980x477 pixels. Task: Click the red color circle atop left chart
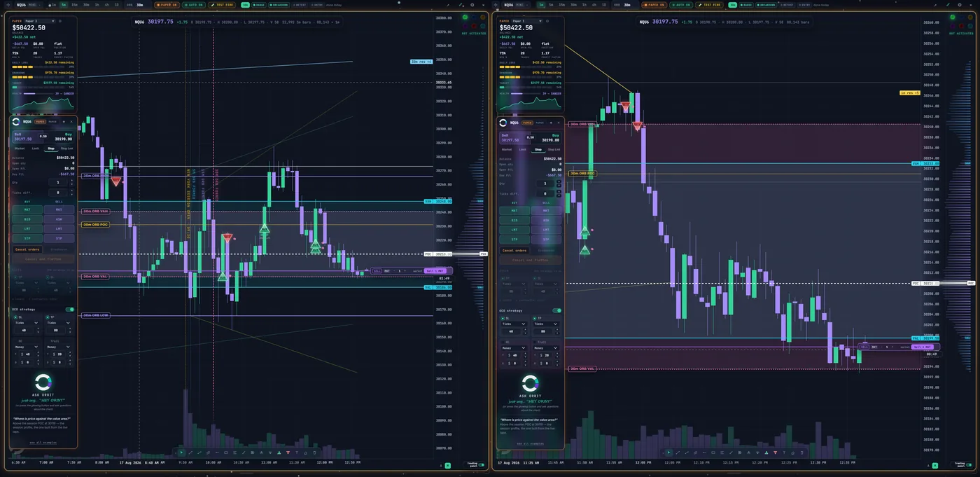coord(474,26)
